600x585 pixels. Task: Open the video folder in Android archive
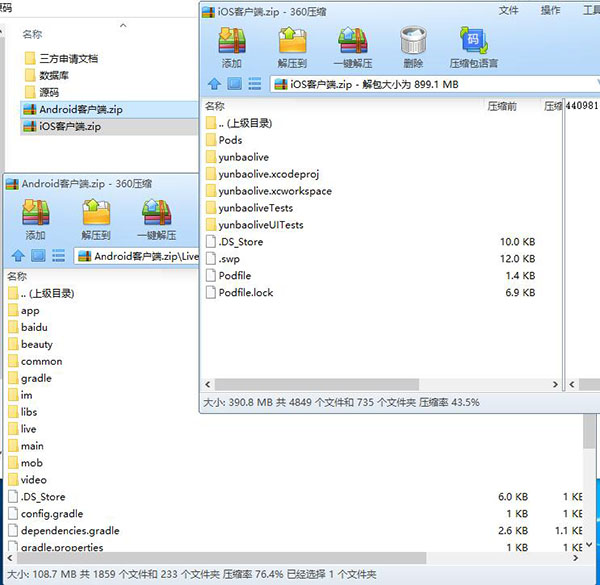point(27,479)
